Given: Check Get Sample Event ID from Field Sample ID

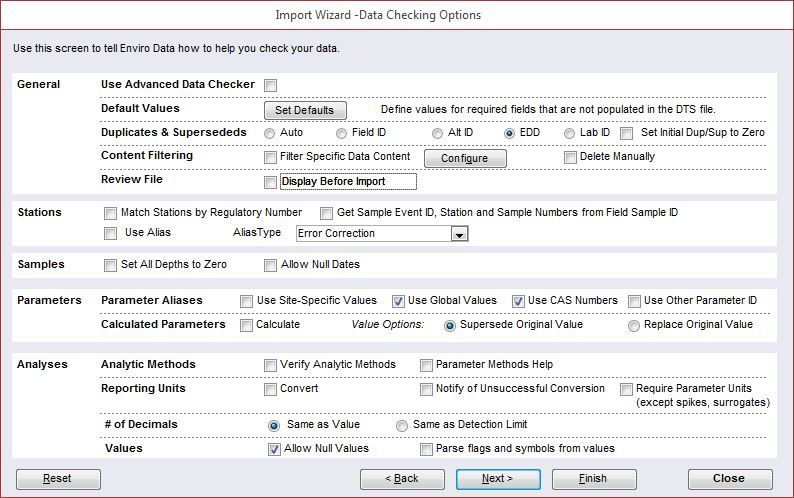Looking at the screenshot, I should point(326,213).
